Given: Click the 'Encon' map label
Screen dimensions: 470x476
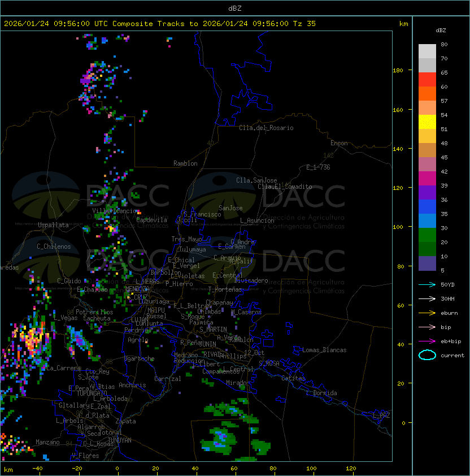Looking at the screenshot, I should [x=339, y=143].
